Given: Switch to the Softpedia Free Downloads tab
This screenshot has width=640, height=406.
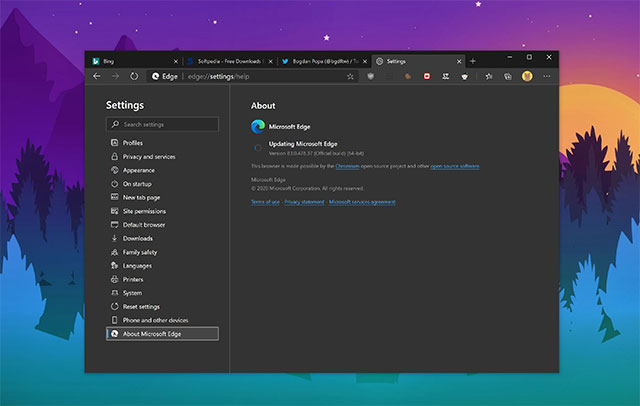Looking at the screenshot, I should [x=229, y=61].
